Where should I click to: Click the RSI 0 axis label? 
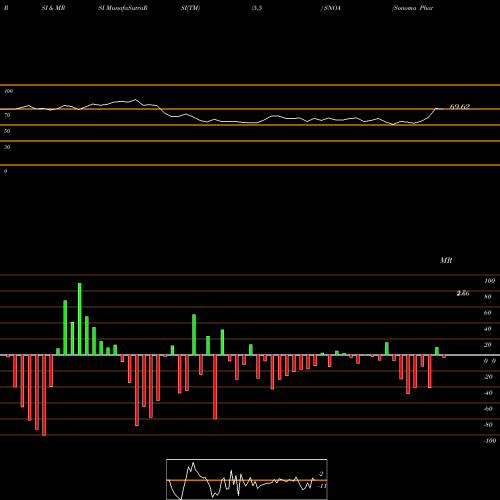[5, 171]
